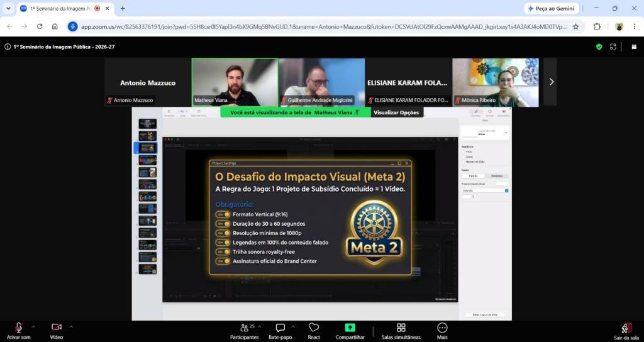Go back in browser history
Screen dimensions: 644x342
(x=10, y=26)
